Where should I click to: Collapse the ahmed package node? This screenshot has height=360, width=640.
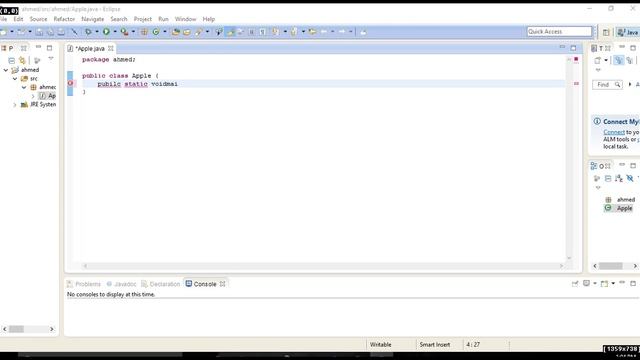[24, 87]
